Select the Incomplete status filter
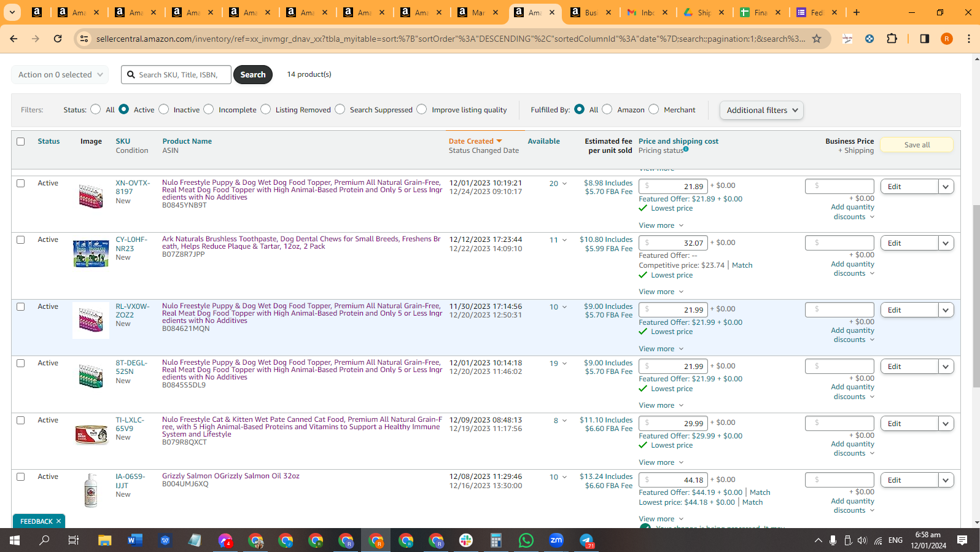Image resolution: width=980 pixels, height=552 pixels. tap(209, 109)
